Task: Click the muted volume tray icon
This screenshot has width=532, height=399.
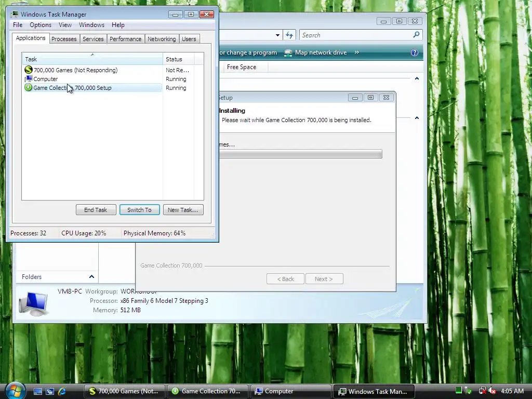Action: [x=493, y=391]
